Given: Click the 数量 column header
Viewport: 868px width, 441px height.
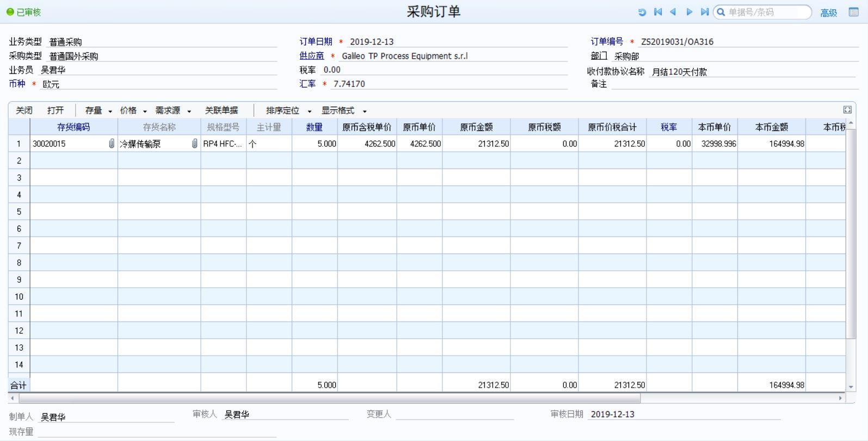Looking at the screenshot, I should 315,127.
